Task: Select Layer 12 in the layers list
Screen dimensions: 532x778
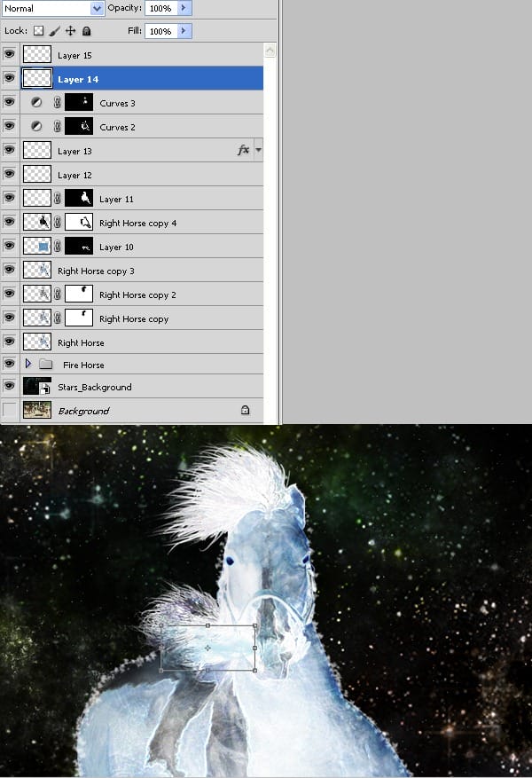Action: [133, 175]
